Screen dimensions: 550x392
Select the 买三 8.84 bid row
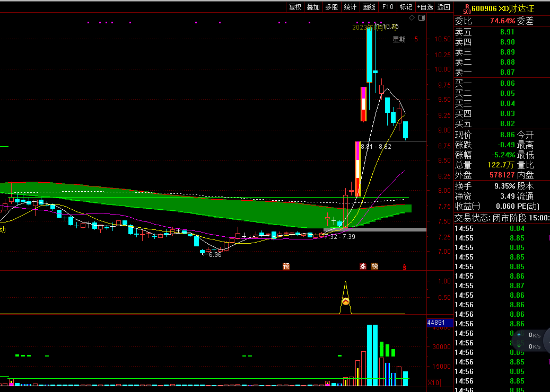click(x=502, y=104)
